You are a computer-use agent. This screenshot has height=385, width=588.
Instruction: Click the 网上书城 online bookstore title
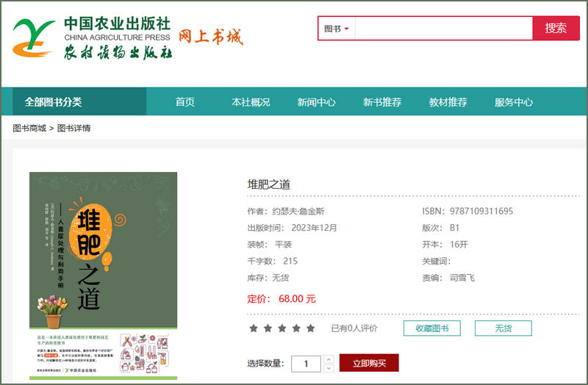(x=210, y=37)
